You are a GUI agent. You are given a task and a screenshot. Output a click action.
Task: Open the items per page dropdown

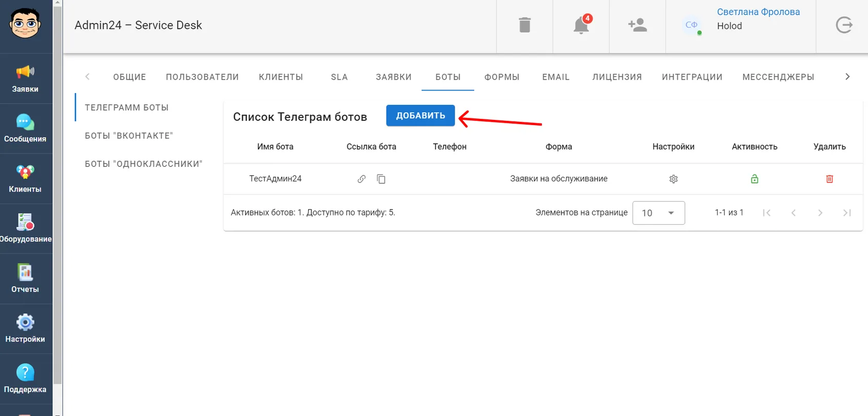pos(659,213)
